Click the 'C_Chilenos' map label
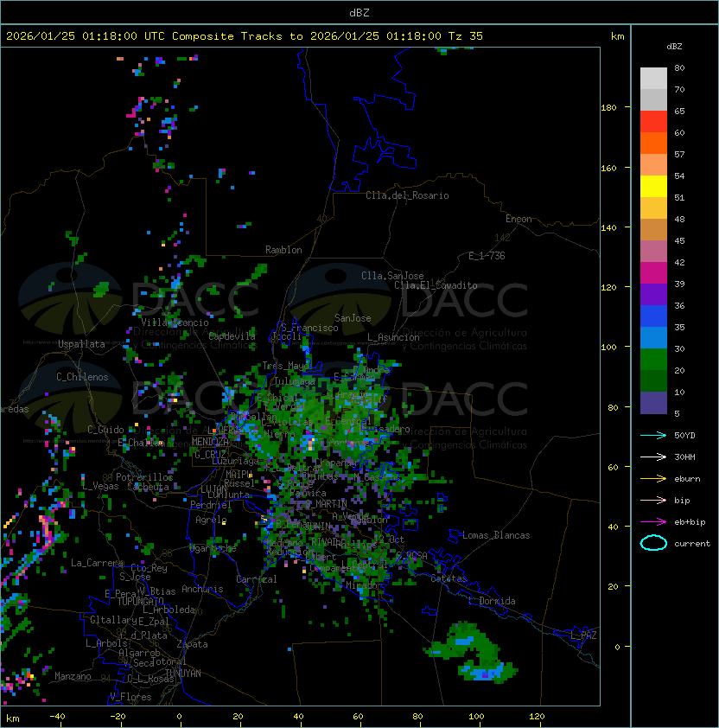This screenshot has width=719, height=728. (82, 377)
